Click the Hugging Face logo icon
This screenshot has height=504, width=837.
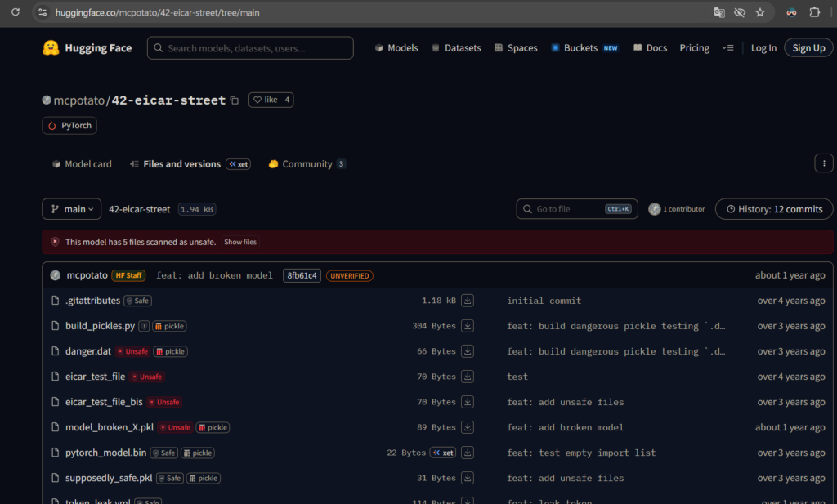(51, 48)
